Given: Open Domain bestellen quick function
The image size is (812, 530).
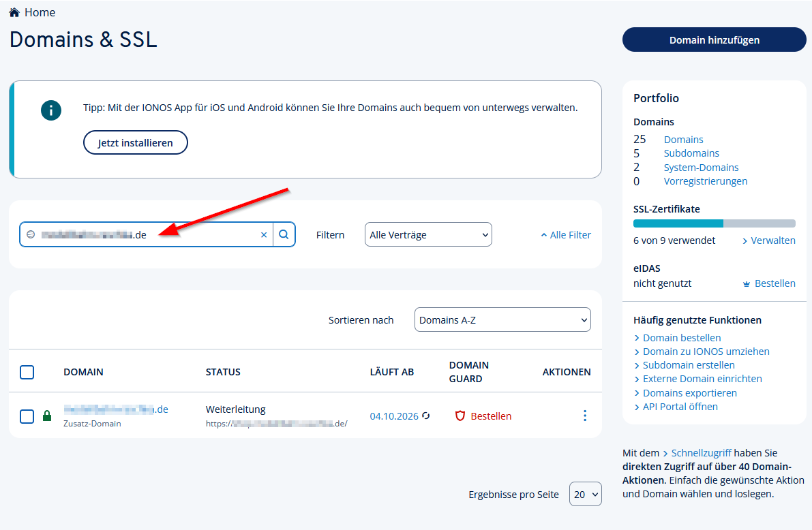Looking at the screenshot, I should [682, 338].
